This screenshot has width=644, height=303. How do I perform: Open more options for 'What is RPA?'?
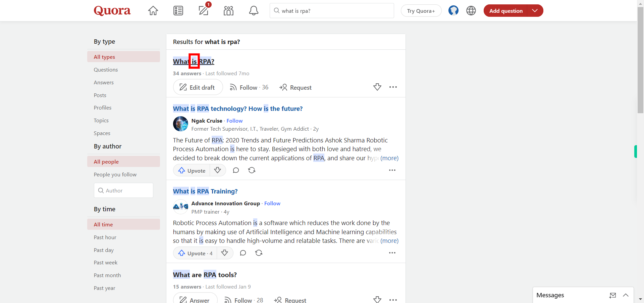393,87
